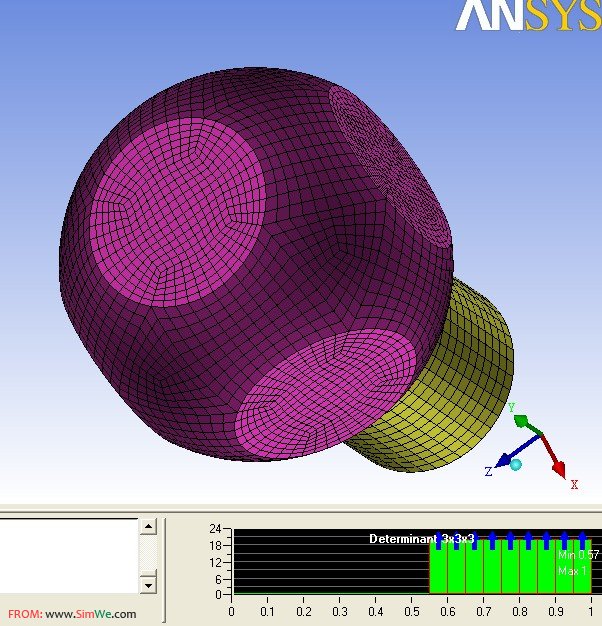The height and width of the screenshot is (626, 602).
Task: Click the green Y axis arrow of the triad
Action: click(523, 418)
